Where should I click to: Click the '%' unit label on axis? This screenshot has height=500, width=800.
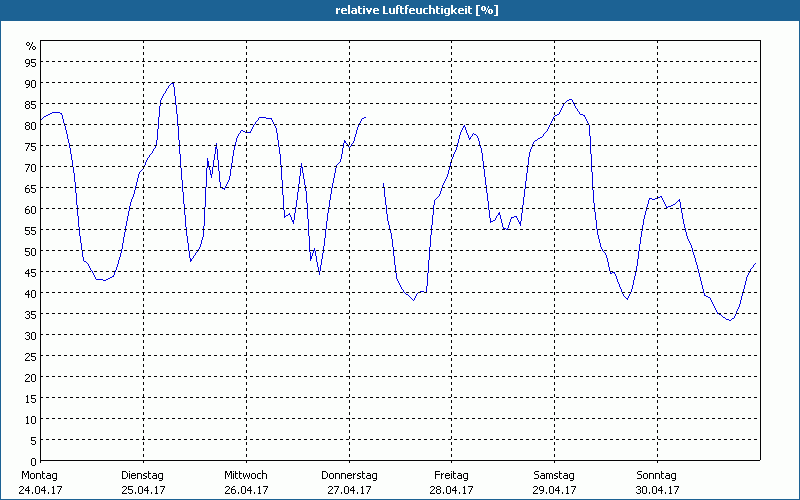pyautogui.click(x=31, y=46)
